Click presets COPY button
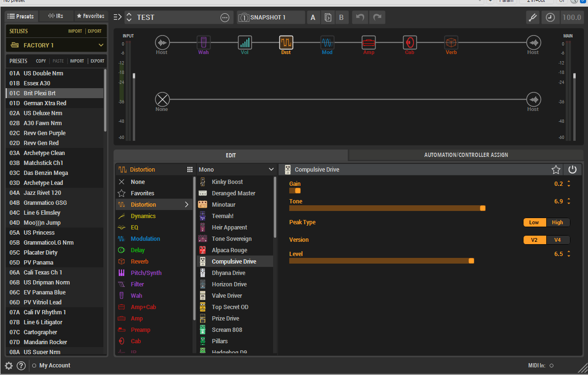 click(41, 61)
